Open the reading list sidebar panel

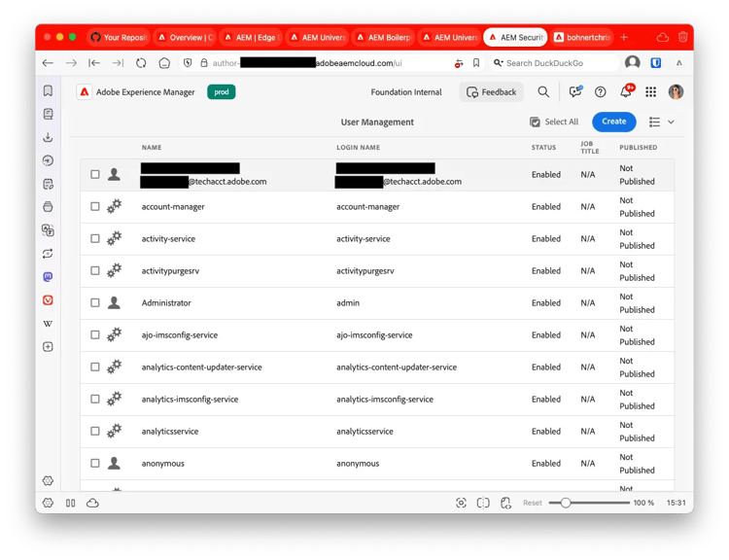(x=48, y=114)
